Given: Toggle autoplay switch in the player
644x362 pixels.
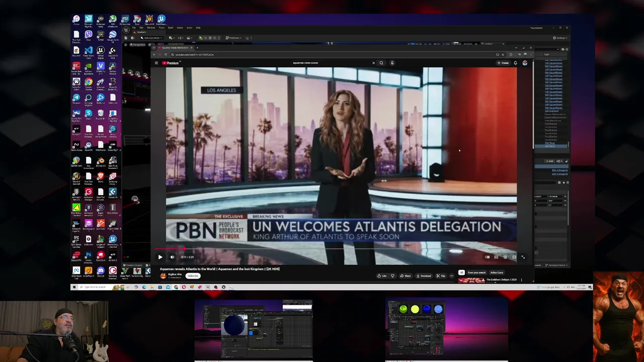Looking at the screenshot, I should [x=487, y=257].
